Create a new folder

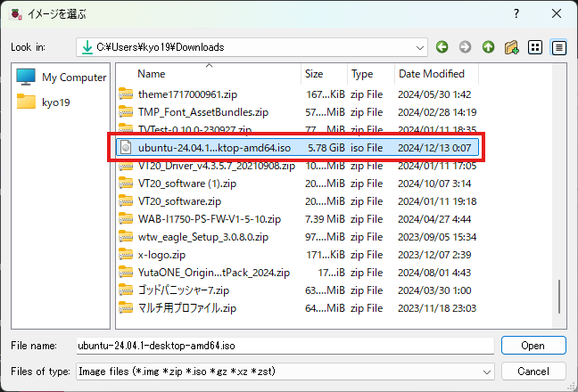click(511, 47)
